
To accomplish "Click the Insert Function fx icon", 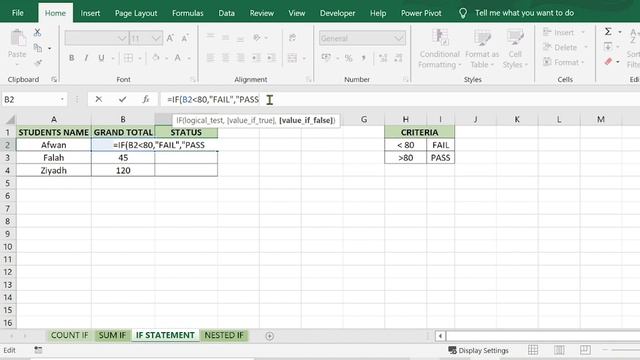I will pos(146,99).
